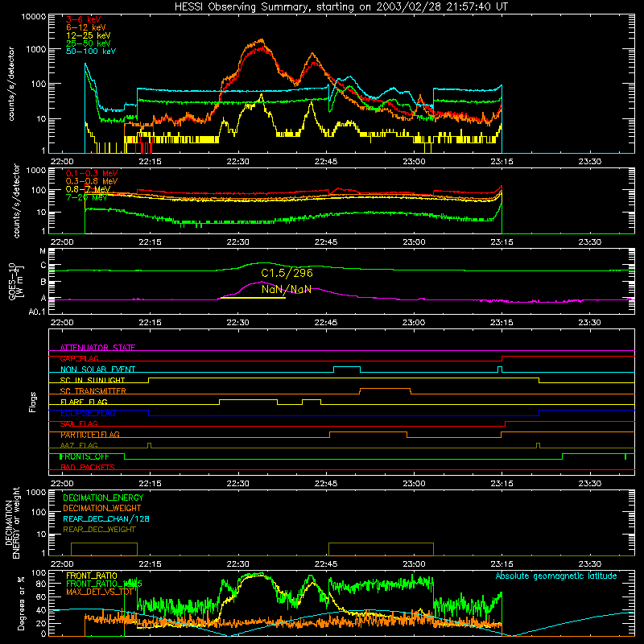Click the 25-50 keV legend entry
Screen dimensions: 644x644
(88, 43)
